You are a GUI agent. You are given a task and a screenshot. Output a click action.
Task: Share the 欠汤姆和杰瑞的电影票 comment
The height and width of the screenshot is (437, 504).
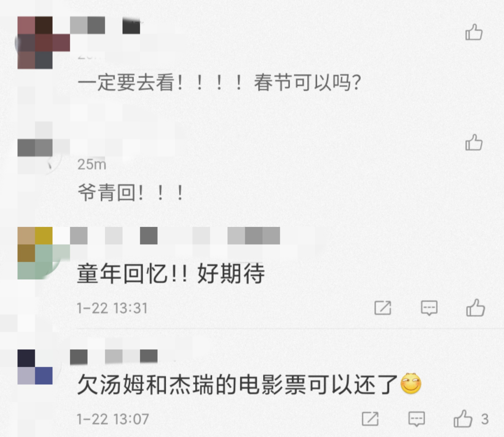click(x=370, y=419)
